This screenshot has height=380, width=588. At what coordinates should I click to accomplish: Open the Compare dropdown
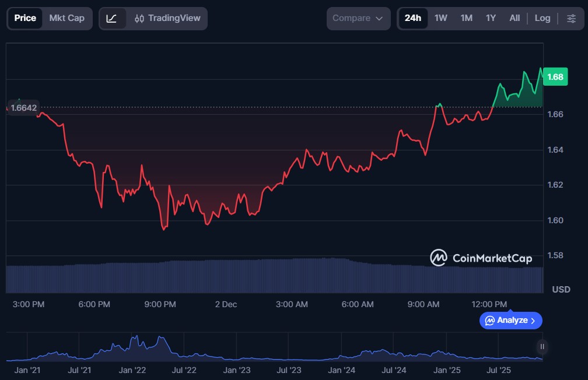tap(358, 18)
